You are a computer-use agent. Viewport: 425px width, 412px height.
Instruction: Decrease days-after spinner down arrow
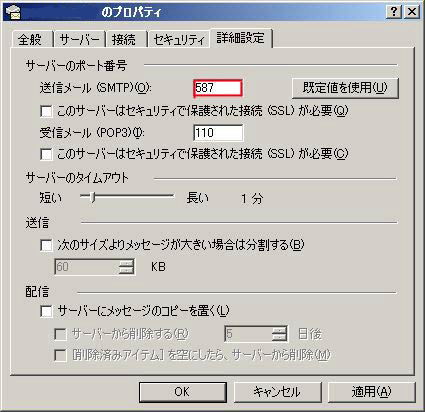[x=279, y=337]
